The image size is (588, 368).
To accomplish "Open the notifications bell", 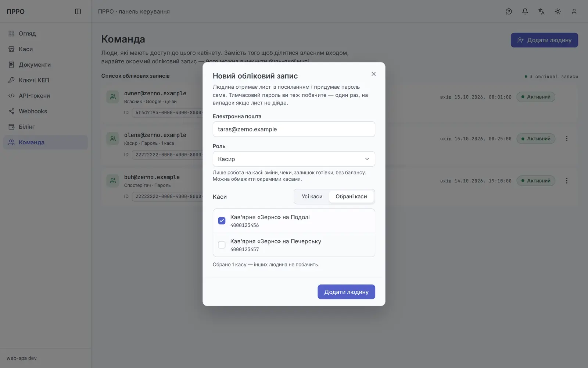I will pos(525,11).
